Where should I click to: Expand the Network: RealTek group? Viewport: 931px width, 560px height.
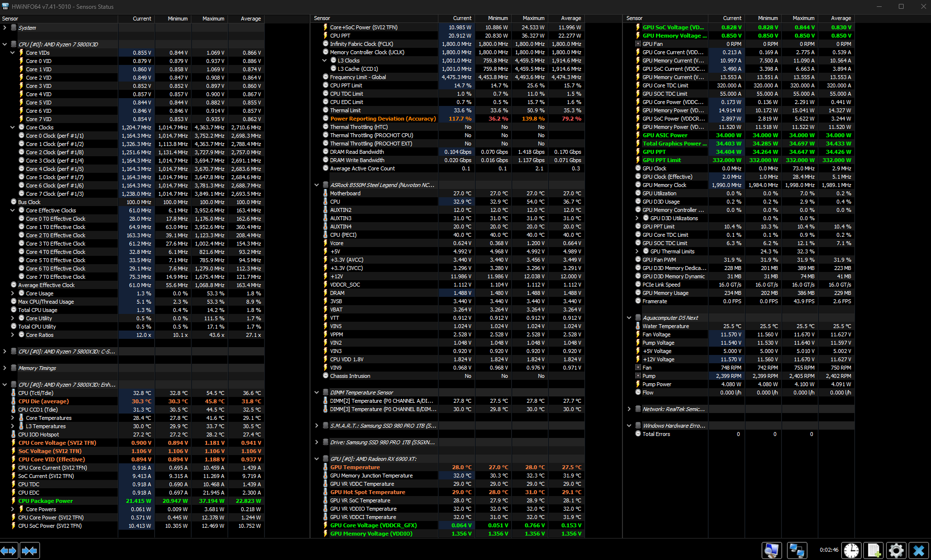pyautogui.click(x=629, y=409)
